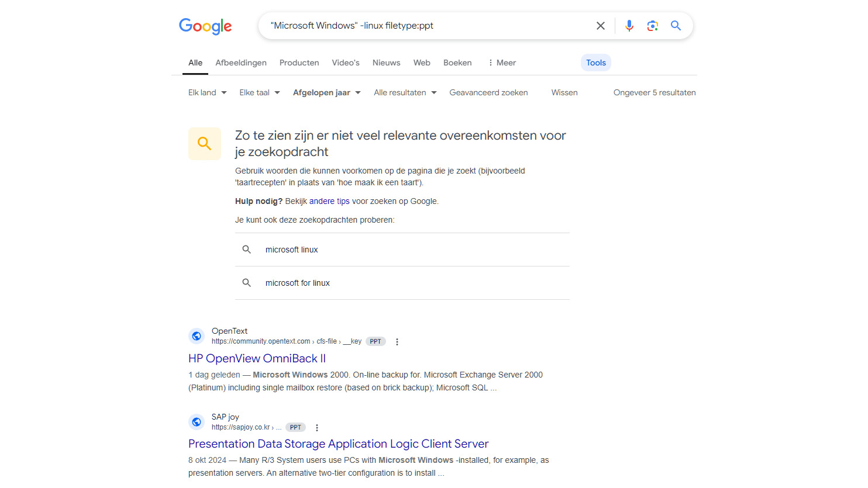The height and width of the screenshot is (488, 868).
Task: Open the 'Alle resultaten' dropdown
Action: pos(405,92)
